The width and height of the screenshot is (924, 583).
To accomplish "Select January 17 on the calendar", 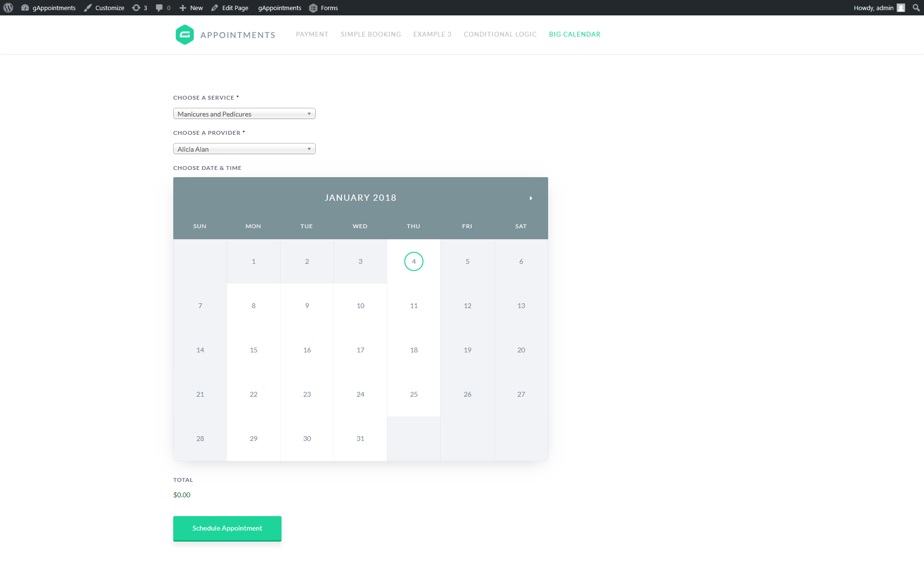I will tap(360, 350).
